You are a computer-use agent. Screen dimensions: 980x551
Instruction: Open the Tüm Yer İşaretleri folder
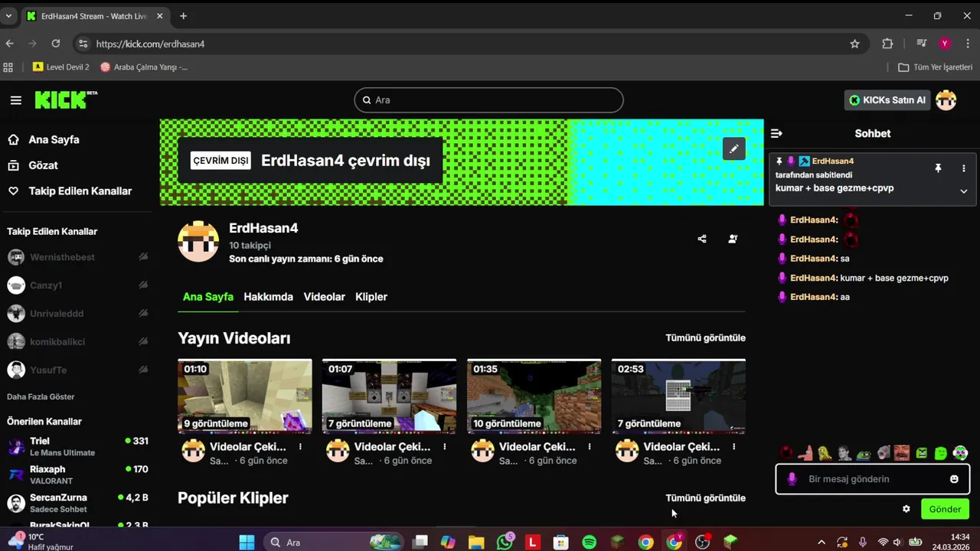[935, 67]
